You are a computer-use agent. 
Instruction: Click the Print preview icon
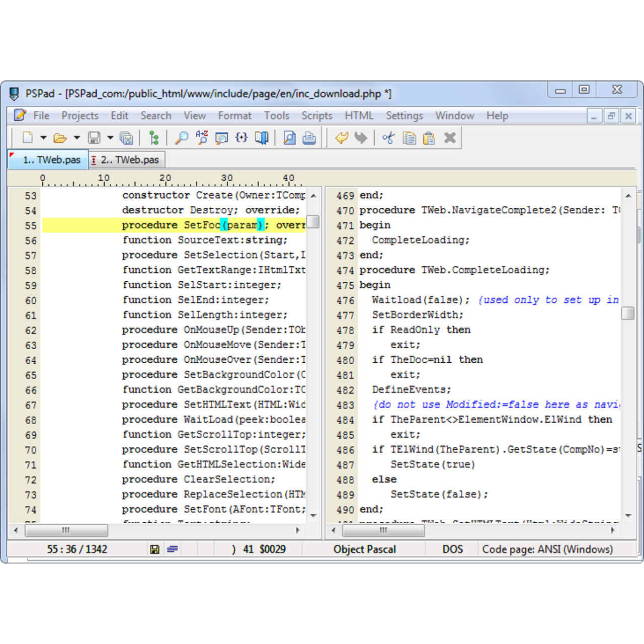(x=289, y=138)
